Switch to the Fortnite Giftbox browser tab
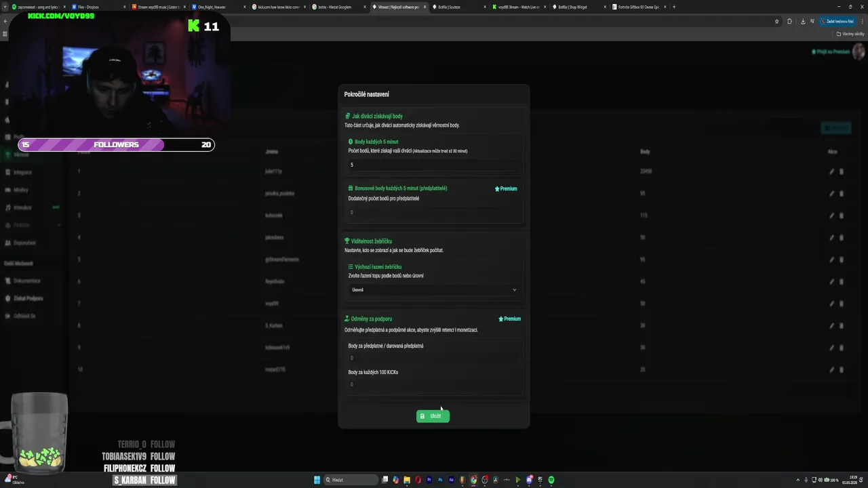 pyautogui.click(x=640, y=7)
